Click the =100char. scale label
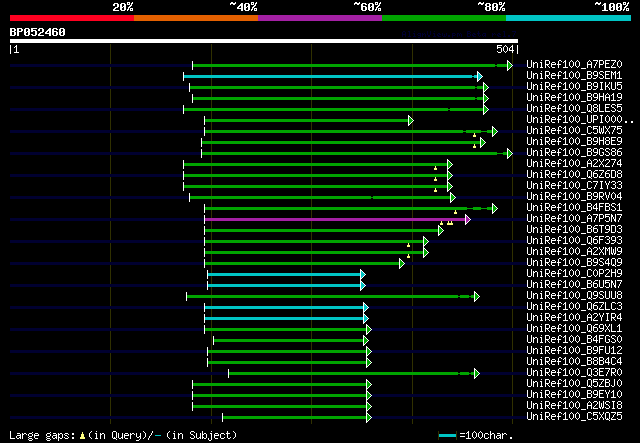This screenshot has height=443, width=640. (486, 435)
